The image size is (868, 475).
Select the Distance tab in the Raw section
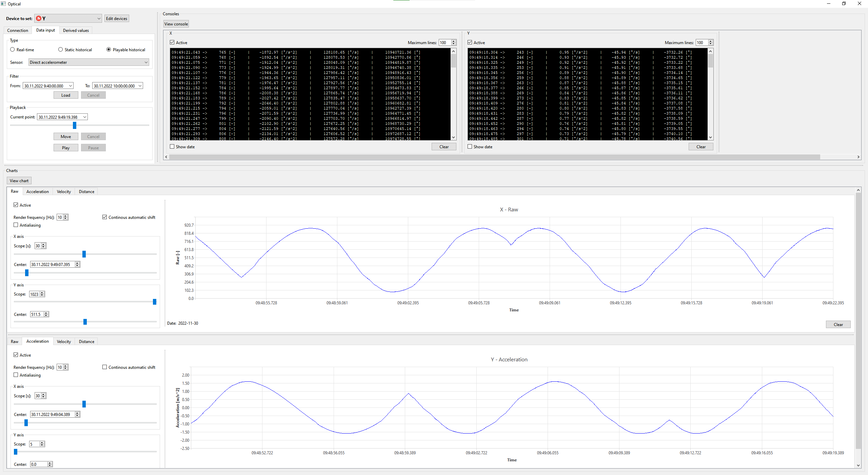pyautogui.click(x=86, y=191)
